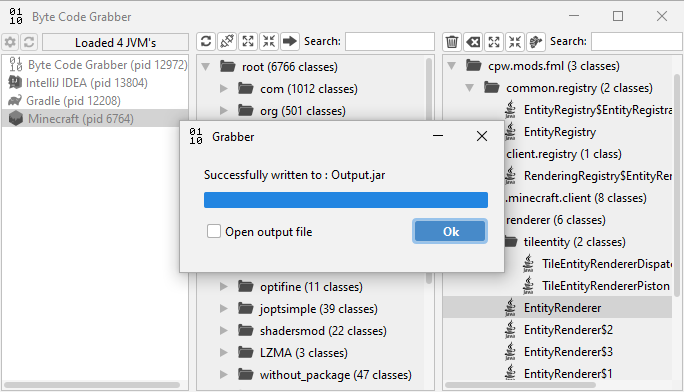Click Ok in the Grabber dialog
The image size is (684, 392).
[450, 231]
